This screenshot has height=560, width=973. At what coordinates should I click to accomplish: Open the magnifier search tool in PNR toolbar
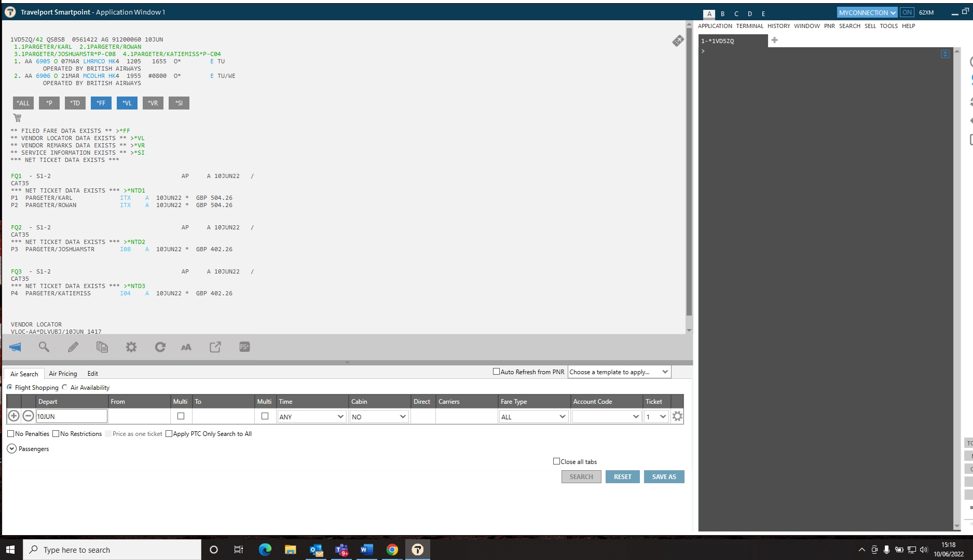click(44, 347)
